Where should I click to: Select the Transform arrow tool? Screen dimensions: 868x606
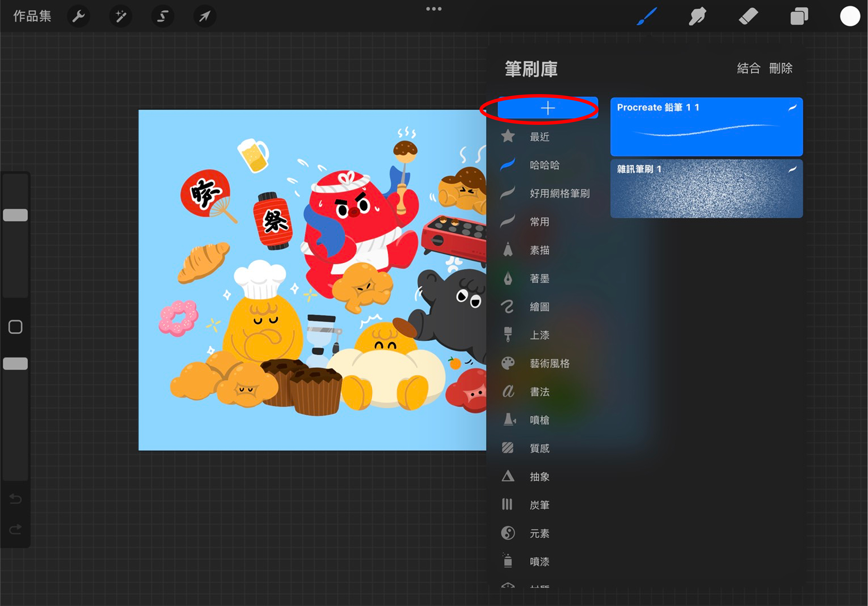205,16
